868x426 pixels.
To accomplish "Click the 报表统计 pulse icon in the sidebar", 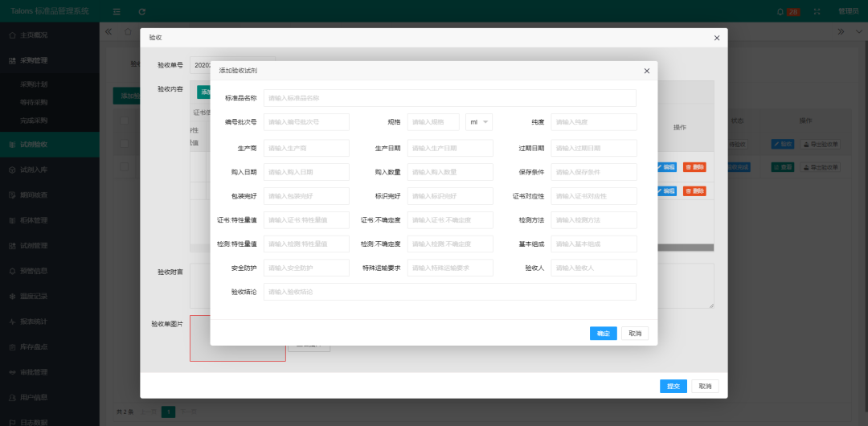I will (x=12, y=322).
